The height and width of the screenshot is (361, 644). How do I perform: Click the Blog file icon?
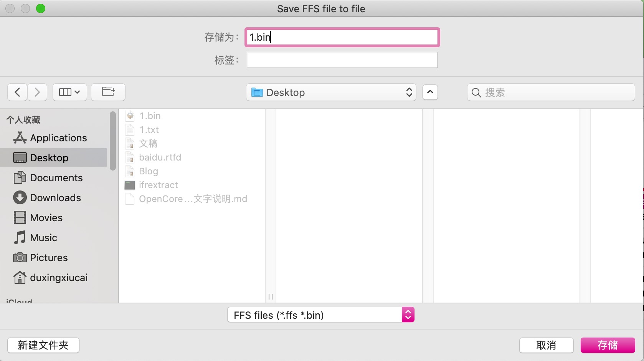point(130,171)
